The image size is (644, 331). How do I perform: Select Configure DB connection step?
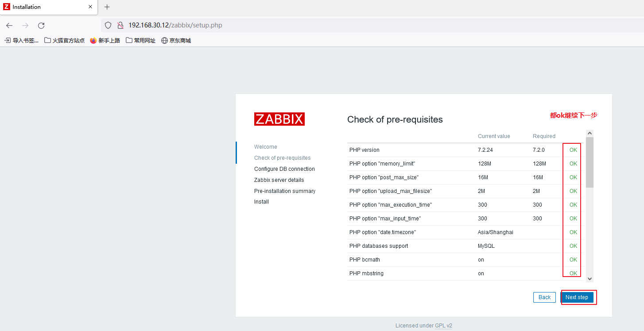[x=284, y=169]
